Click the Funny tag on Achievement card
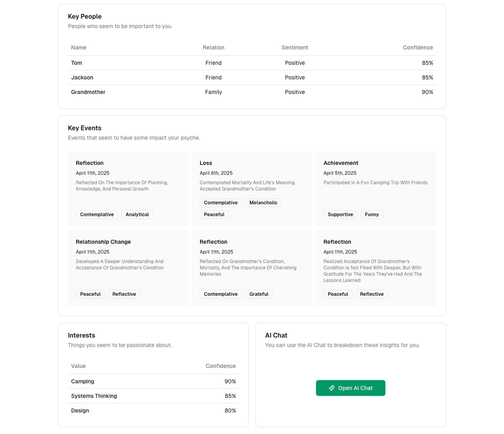The width and height of the screenshot is (504, 434). (x=371, y=214)
